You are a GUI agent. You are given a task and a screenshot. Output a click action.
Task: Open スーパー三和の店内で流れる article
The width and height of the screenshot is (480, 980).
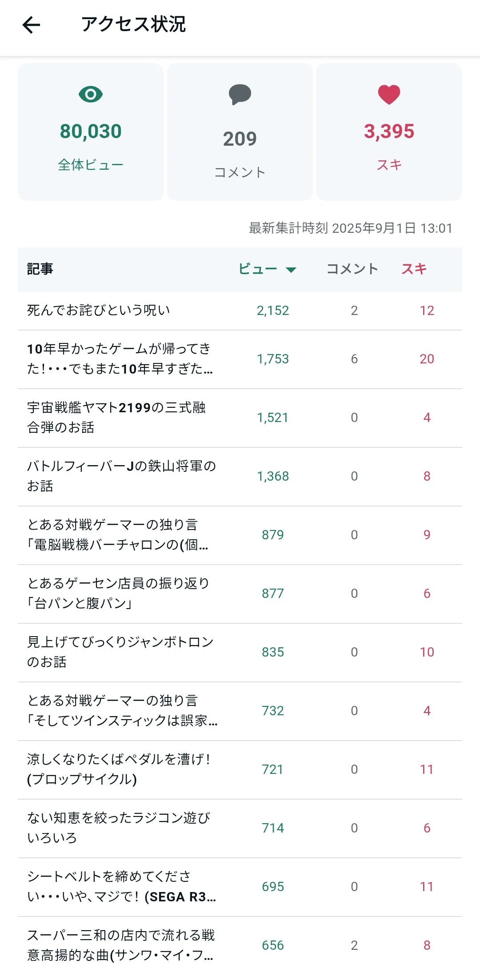240,945
